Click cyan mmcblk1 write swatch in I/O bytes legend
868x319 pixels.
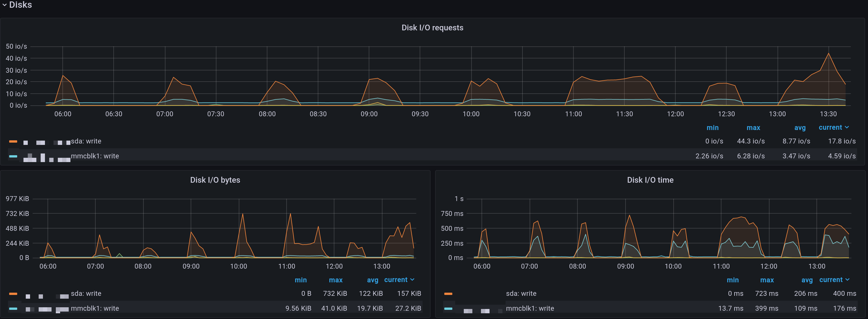tap(13, 308)
